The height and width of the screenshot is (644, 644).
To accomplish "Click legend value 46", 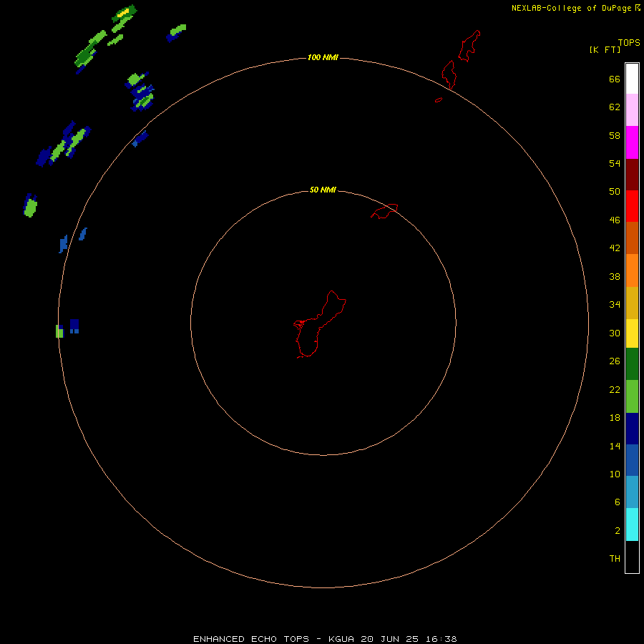I will tap(615, 220).
